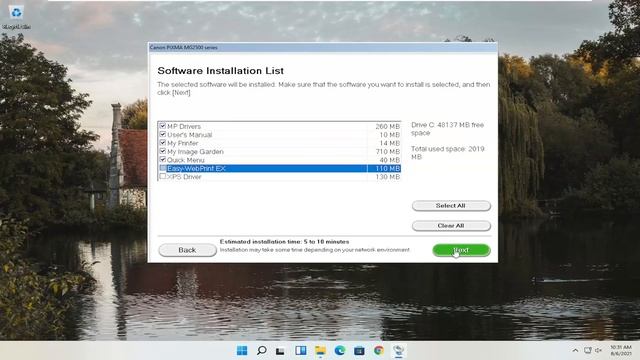
Task: Open Task View on the taskbar
Action: [x=280, y=351]
